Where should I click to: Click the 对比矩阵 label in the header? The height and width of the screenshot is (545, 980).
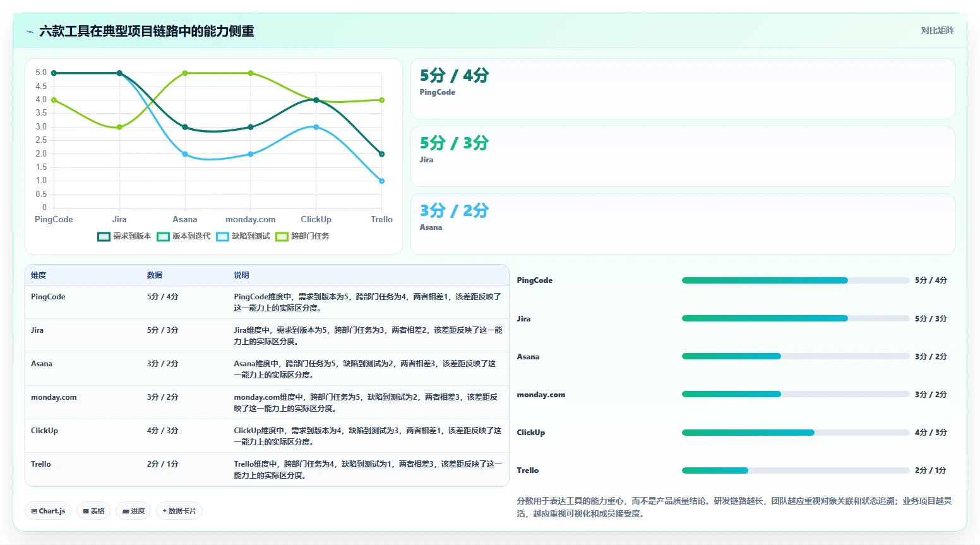coord(937,30)
